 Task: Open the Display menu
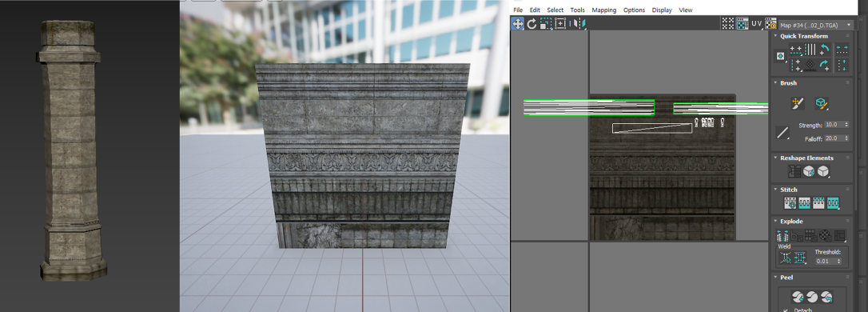662,10
